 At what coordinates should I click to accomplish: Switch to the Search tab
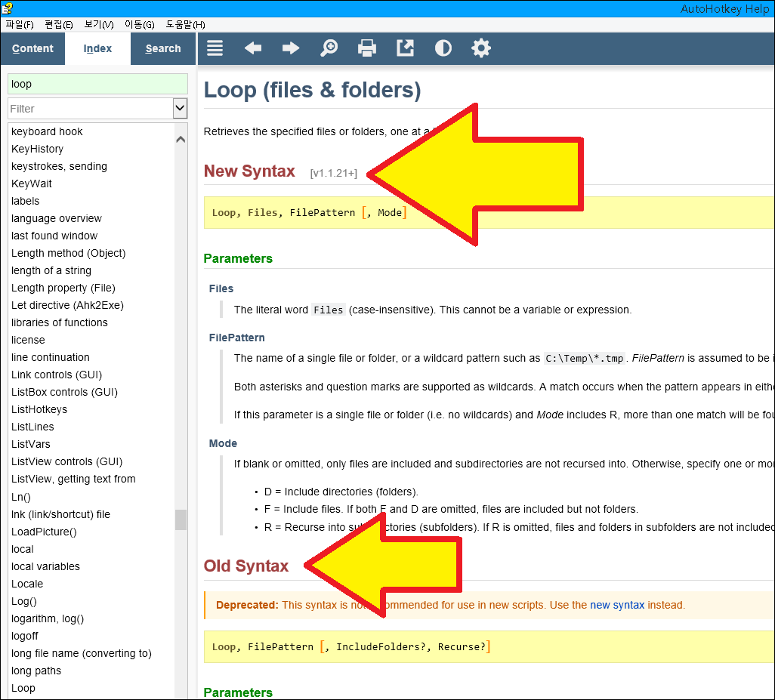click(x=163, y=48)
